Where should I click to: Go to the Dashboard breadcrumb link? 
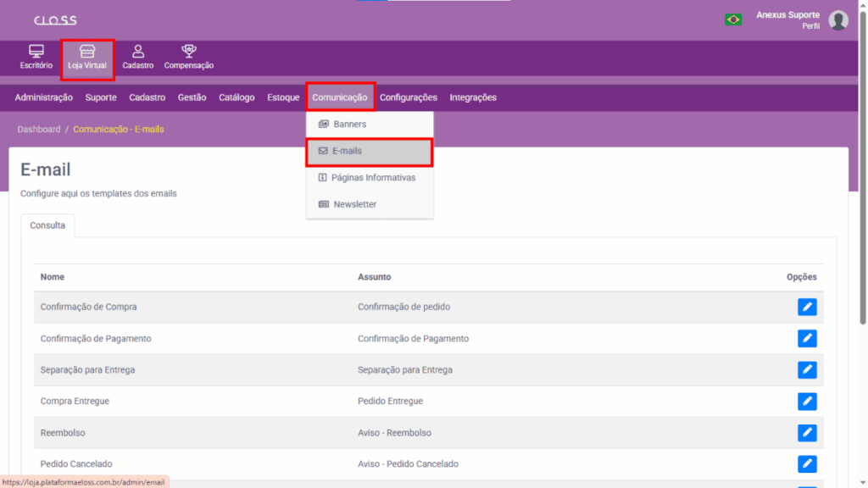(x=39, y=130)
